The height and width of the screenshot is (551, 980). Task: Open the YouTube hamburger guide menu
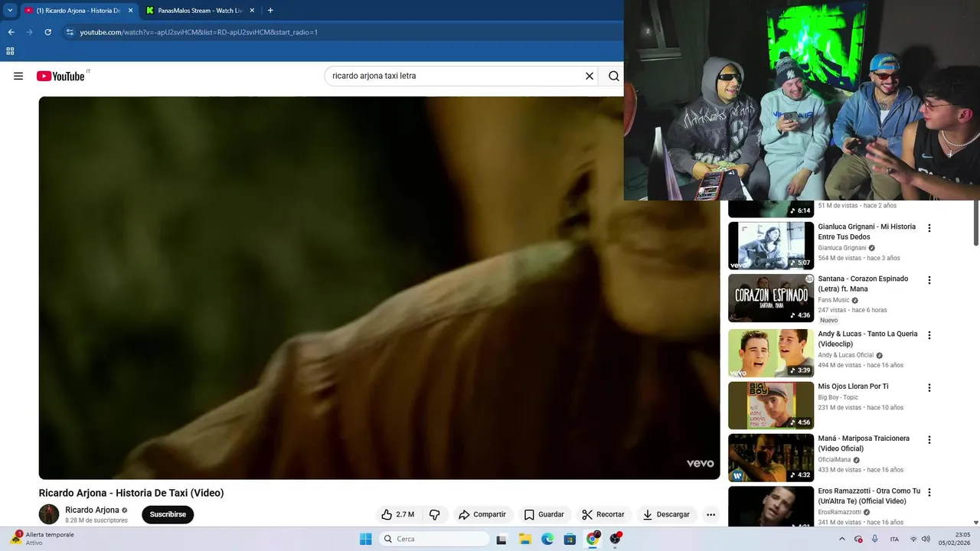pos(18,76)
